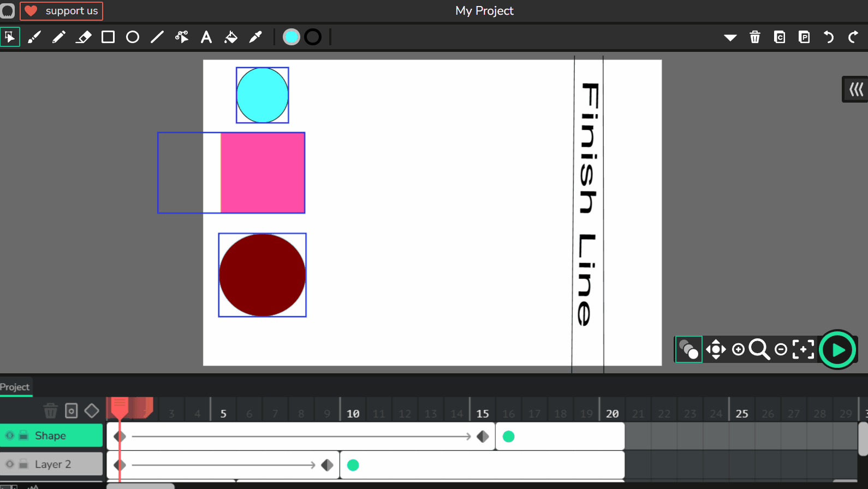868x489 pixels.
Task: Open the tool options dropdown arrow
Action: [730, 38]
